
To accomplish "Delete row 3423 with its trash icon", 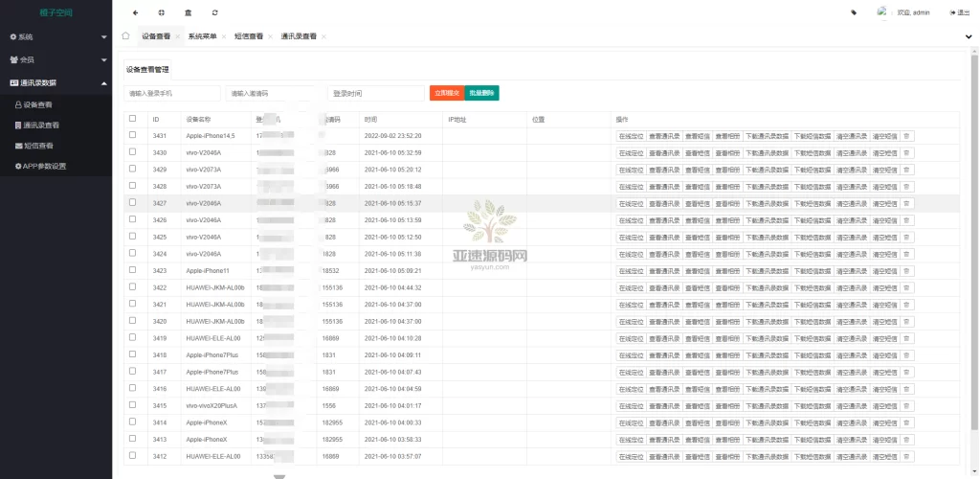I will click(x=907, y=271).
